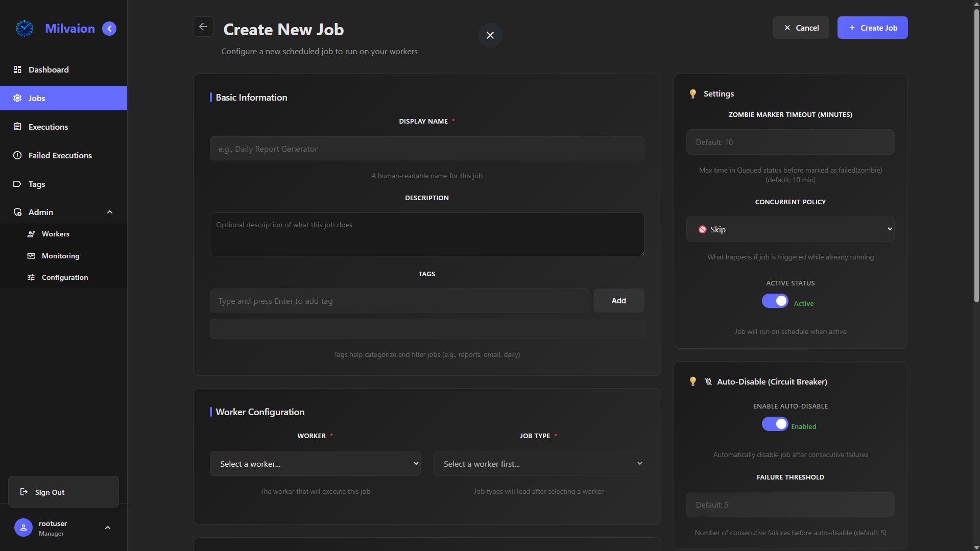The height and width of the screenshot is (551, 980).
Task: Open the Concurrent Policy dropdown
Action: [x=790, y=229]
